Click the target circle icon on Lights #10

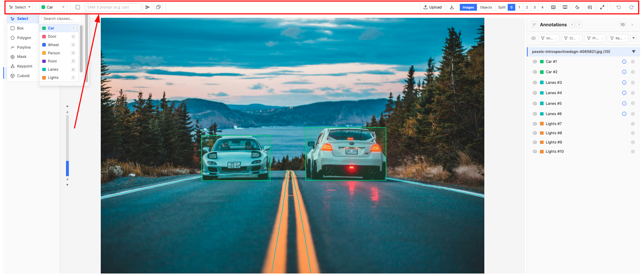[633, 152]
